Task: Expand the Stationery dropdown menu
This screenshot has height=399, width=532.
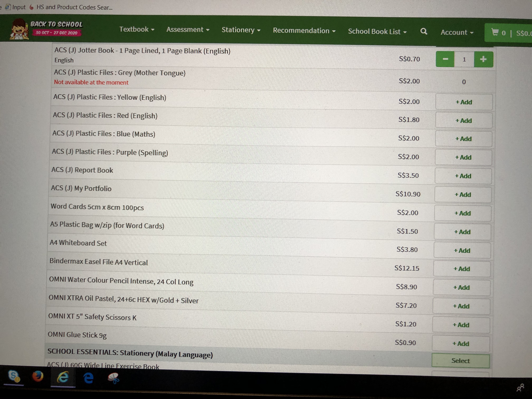Action: (241, 30)
